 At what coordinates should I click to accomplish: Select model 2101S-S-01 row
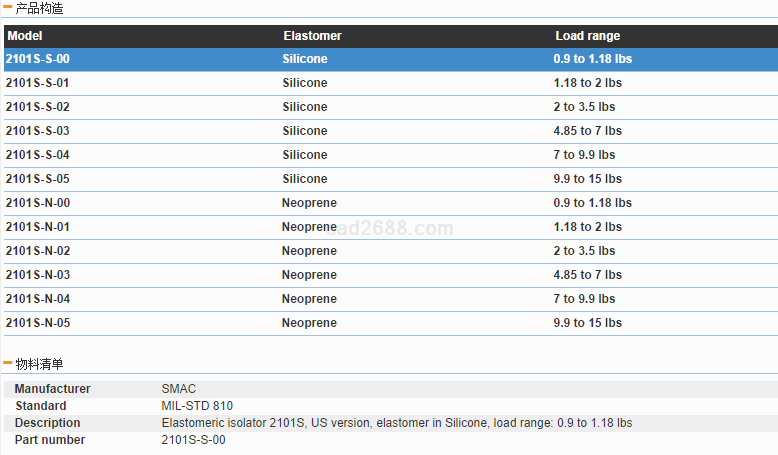coord(38,83)
